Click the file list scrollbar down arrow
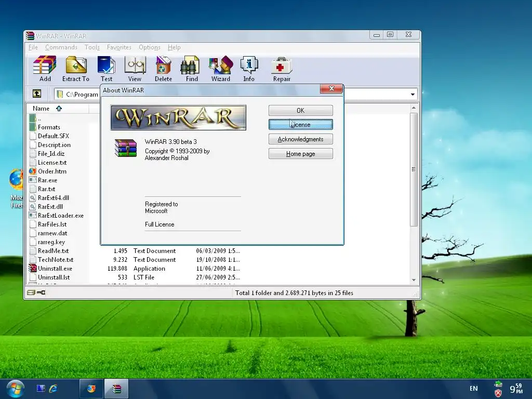 [414, 280]
